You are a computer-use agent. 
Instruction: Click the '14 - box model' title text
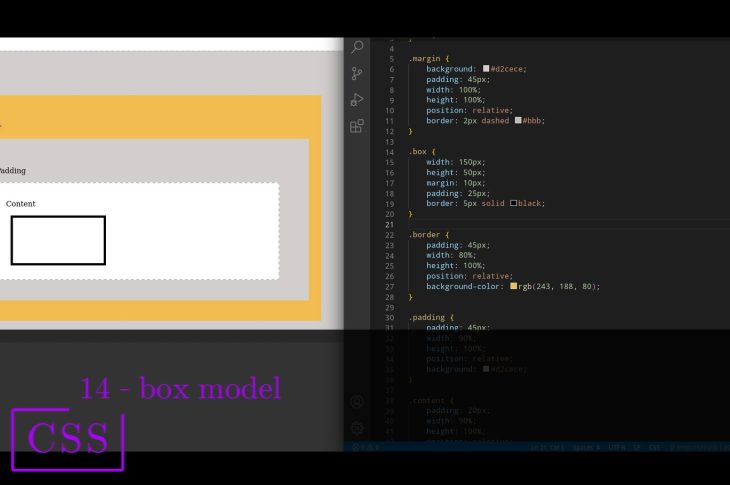180,389
